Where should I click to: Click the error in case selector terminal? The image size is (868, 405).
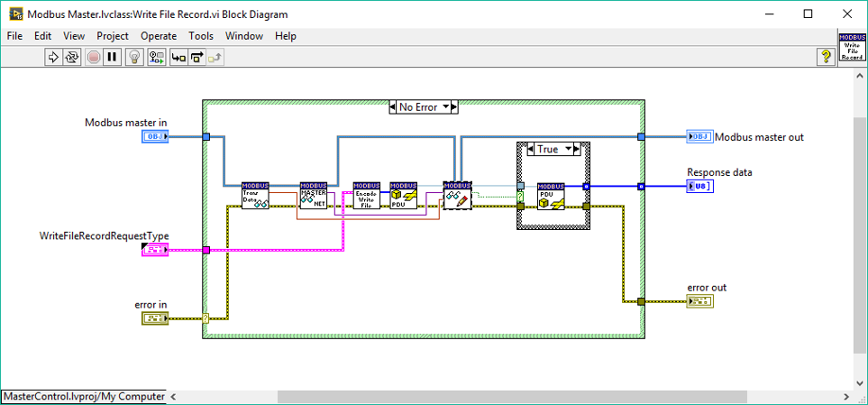(x=206, y=318)
